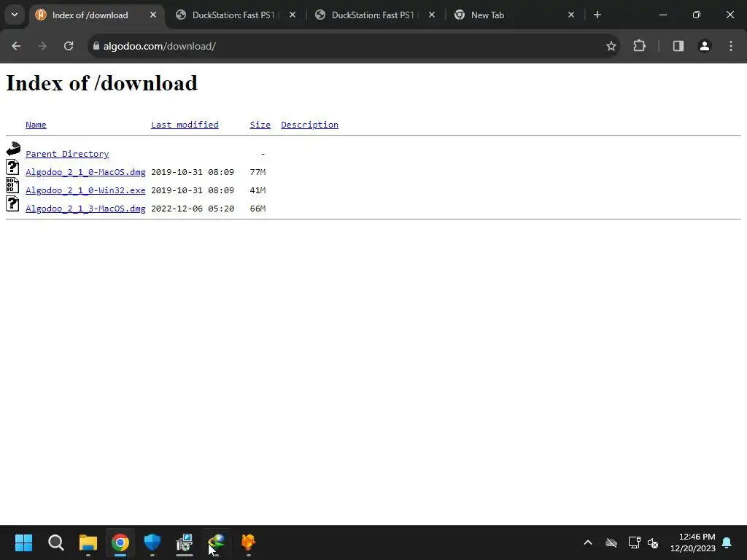Close the Index of /download tab
The width and height of the screenshot is (747, 560).
pyautogui.click(x=153, y=15)
